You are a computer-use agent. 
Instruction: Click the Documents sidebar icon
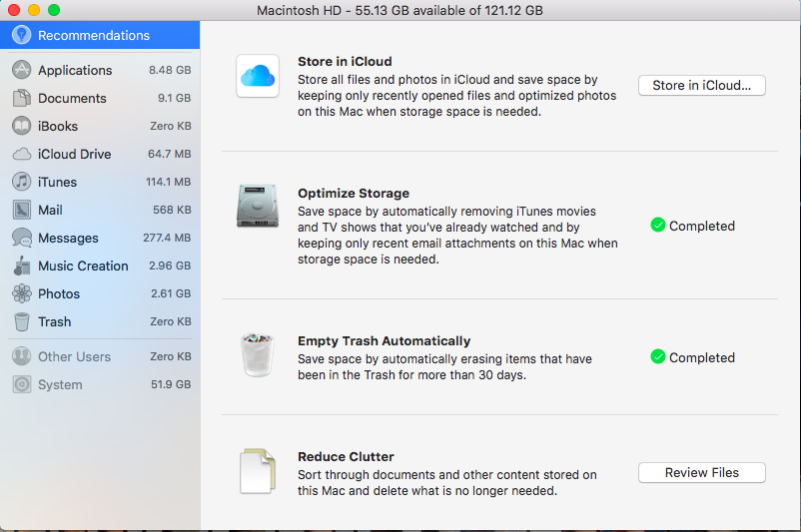(21, 98)
